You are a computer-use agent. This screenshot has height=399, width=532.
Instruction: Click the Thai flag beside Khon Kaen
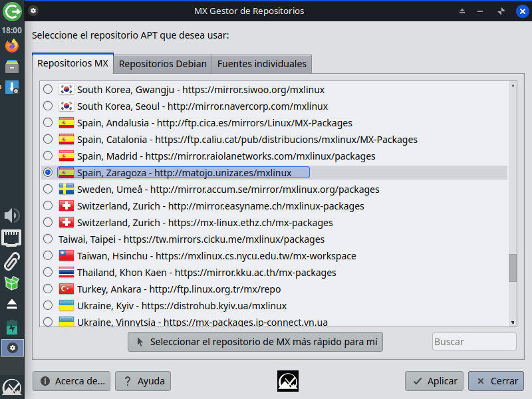point(66,273)
